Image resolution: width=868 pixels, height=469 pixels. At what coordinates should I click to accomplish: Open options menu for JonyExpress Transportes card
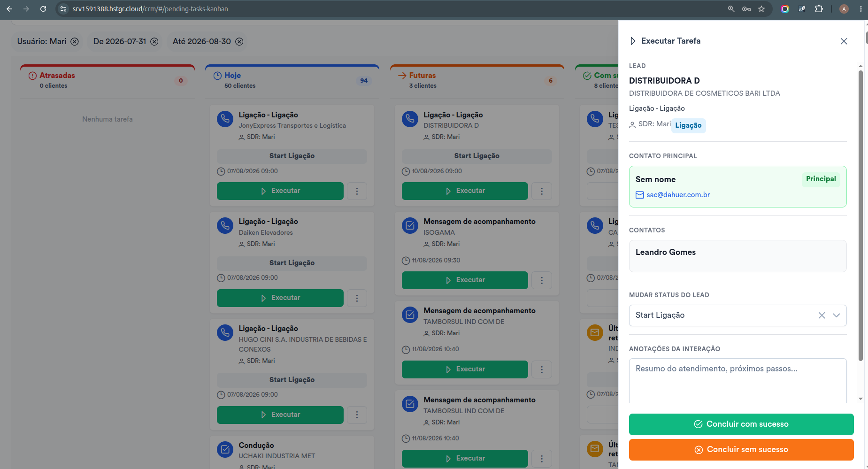[357, 191]
